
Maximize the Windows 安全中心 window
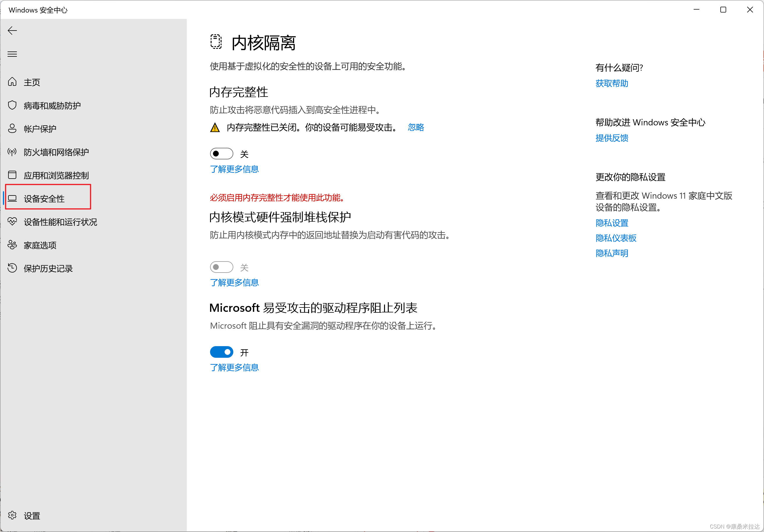click(723, 10)
